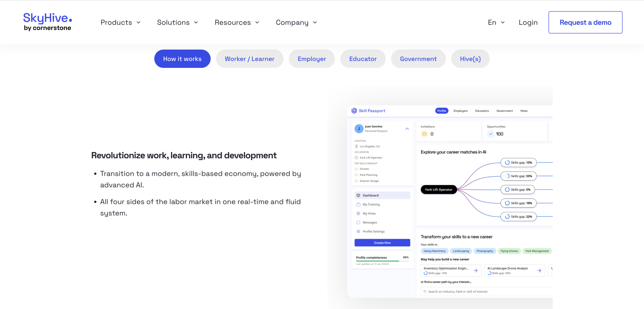Click the My Hives sidebar label
Screen dimensions: 644x309
pyautogui.click(x=369, y=214)
